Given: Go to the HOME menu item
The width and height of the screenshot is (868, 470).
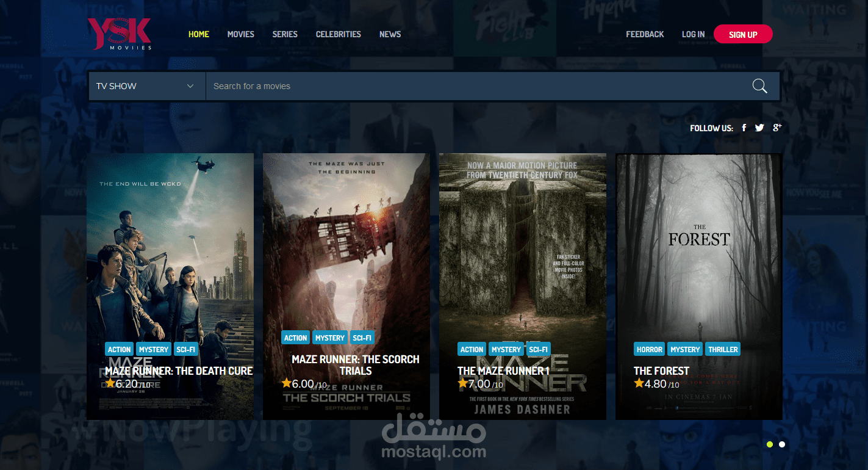Looking at the screenshot, I should point(199,34).
